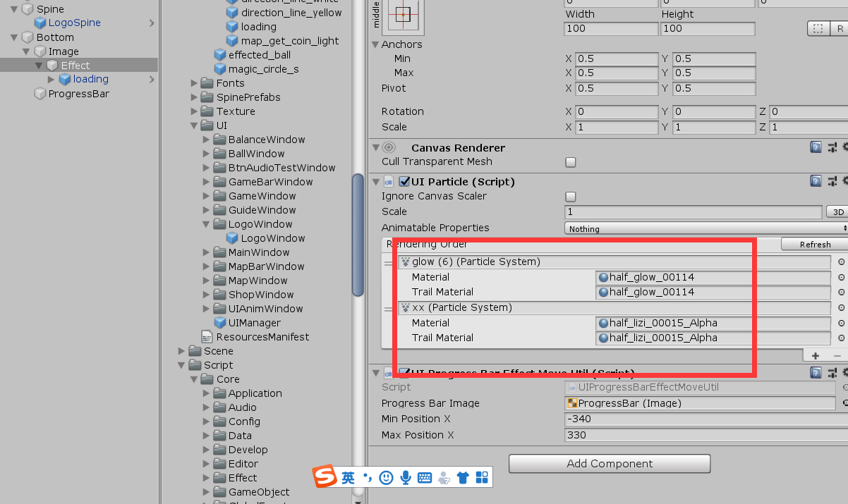Select the Sogou microphone voice input icon
The image size is (848, 504).
pyautogui.click(x=406, y=477)
